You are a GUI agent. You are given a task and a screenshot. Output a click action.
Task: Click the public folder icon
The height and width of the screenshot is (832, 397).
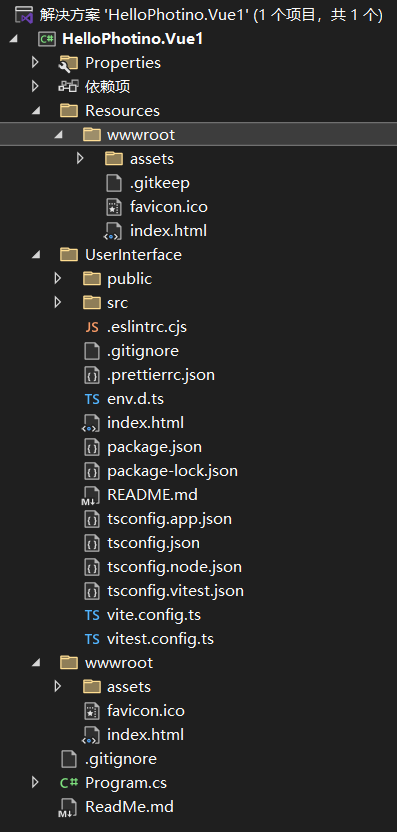92,279
